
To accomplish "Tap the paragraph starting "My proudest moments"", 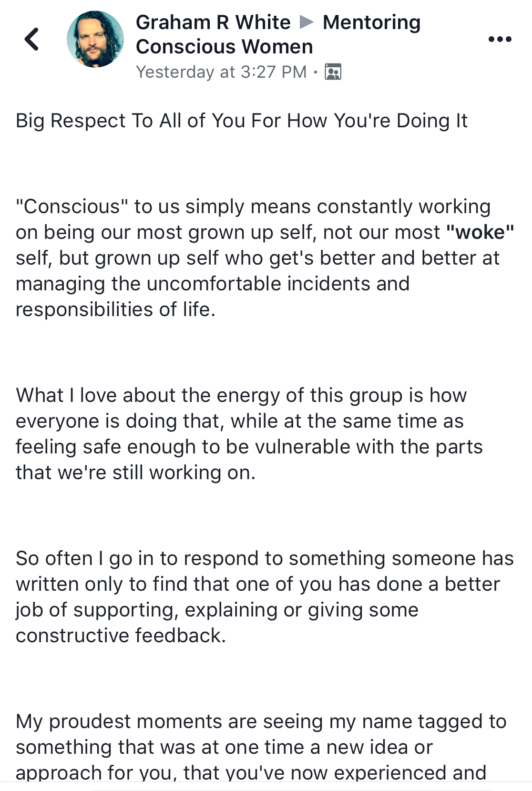I will (261, 747).
